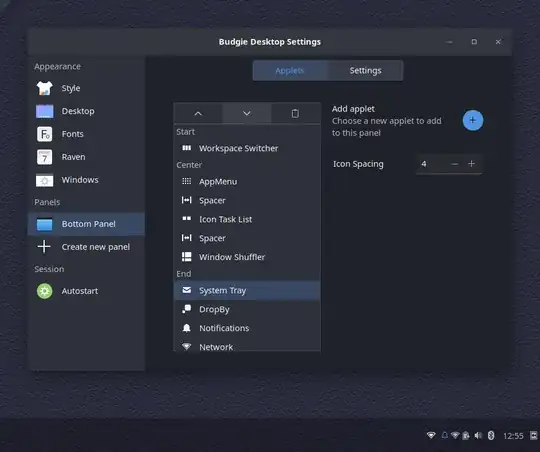The image size is (540, 452).
Task: Switch to the Settings tab
Action: pyautogui.click(x=365, y=71)
